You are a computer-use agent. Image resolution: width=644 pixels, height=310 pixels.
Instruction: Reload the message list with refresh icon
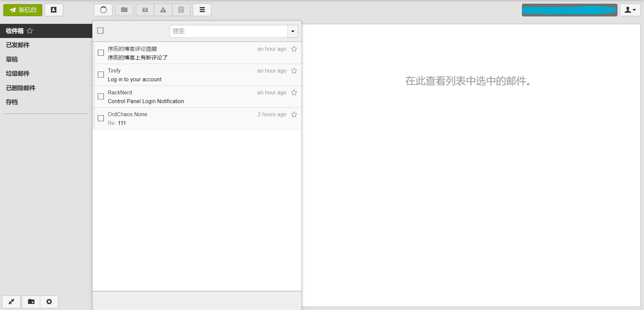(x=103, y=10)
